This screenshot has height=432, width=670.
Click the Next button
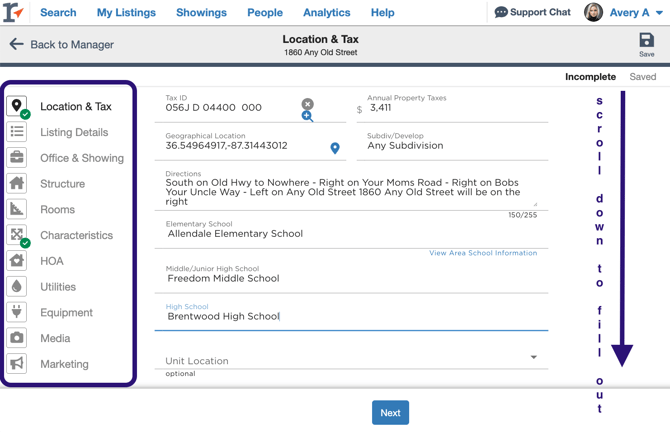(x=390, y=412)
